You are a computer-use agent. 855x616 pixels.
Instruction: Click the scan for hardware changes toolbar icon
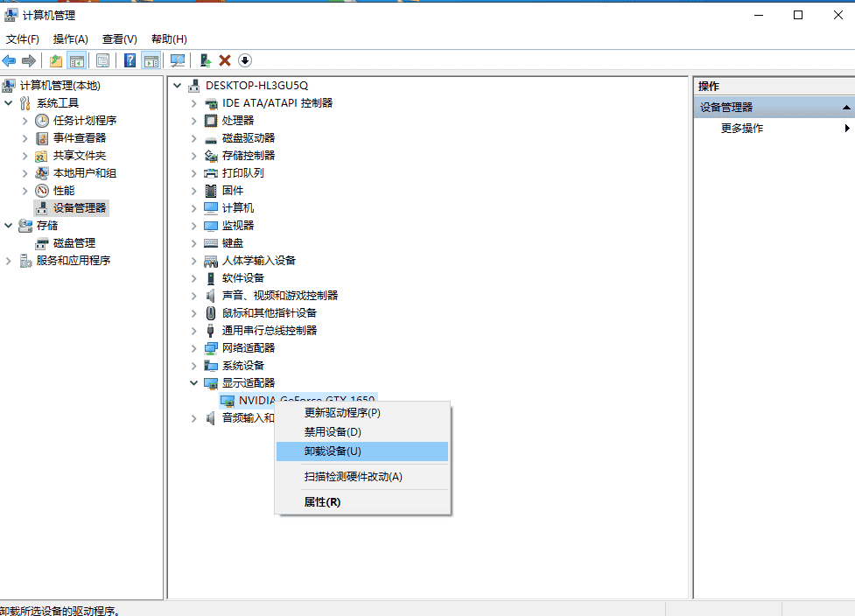[178, 60]
